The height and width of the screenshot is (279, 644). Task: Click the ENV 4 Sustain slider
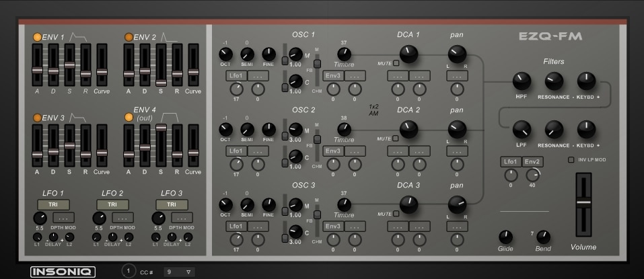[x=161, y=146]
